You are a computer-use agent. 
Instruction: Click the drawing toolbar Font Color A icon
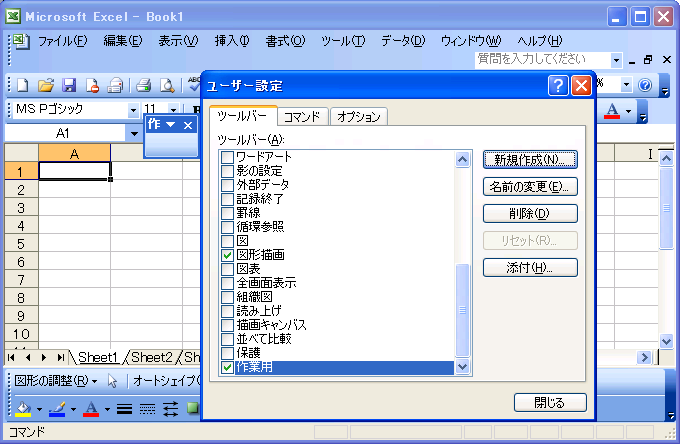pos(91,408)
